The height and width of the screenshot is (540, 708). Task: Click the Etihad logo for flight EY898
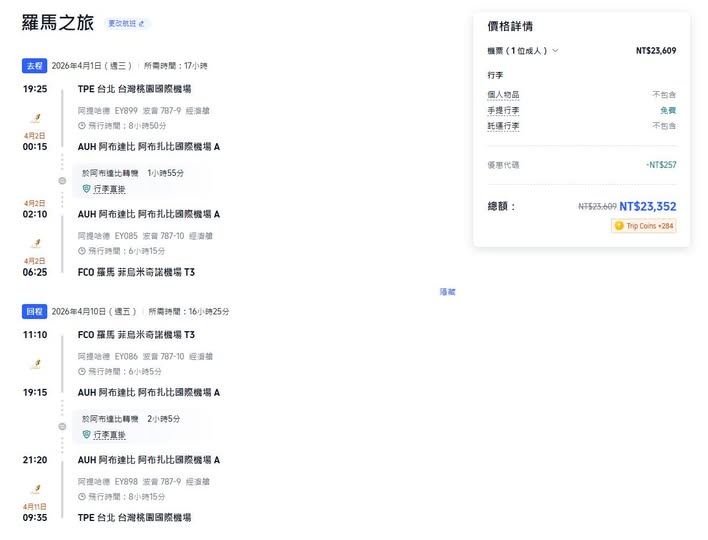[36, 489]
